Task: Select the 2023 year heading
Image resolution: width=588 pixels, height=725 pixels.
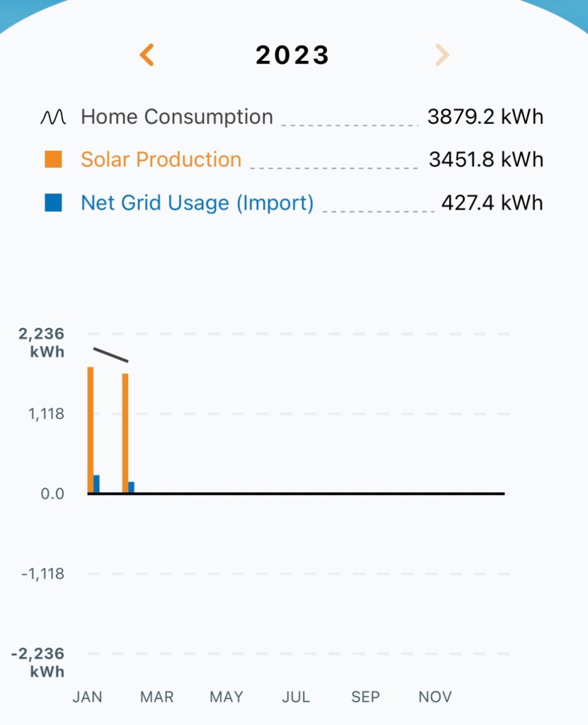Action: 293,55
